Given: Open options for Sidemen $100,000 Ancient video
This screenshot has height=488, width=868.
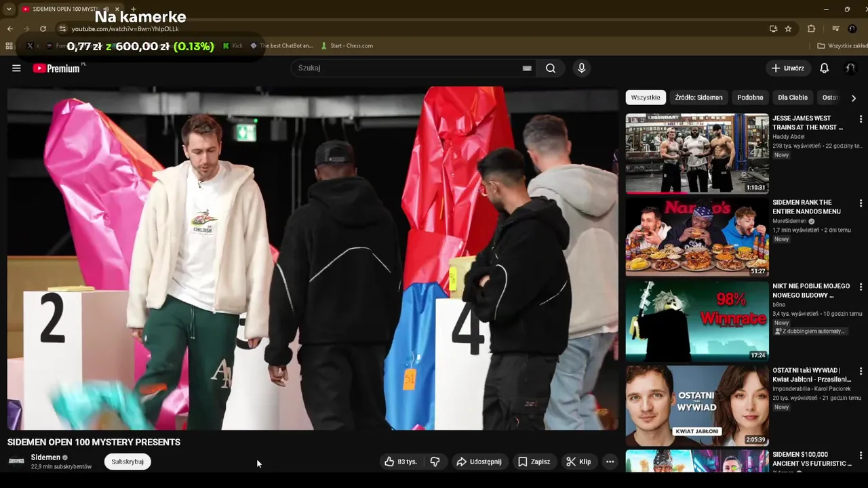Looking at the screenshot, I should click(861, 455).
